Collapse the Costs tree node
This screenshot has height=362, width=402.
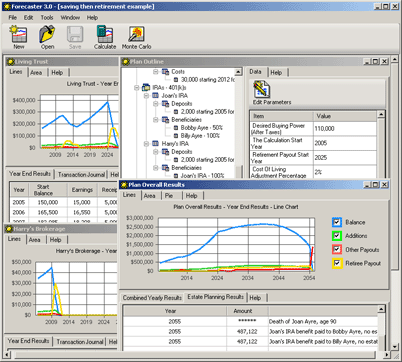tap(156, 72)
